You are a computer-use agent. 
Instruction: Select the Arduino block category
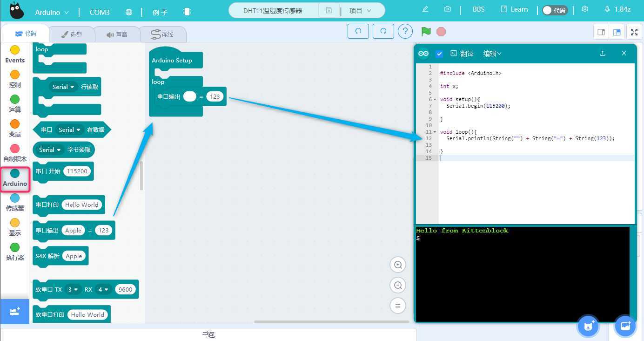click(15, 178)
